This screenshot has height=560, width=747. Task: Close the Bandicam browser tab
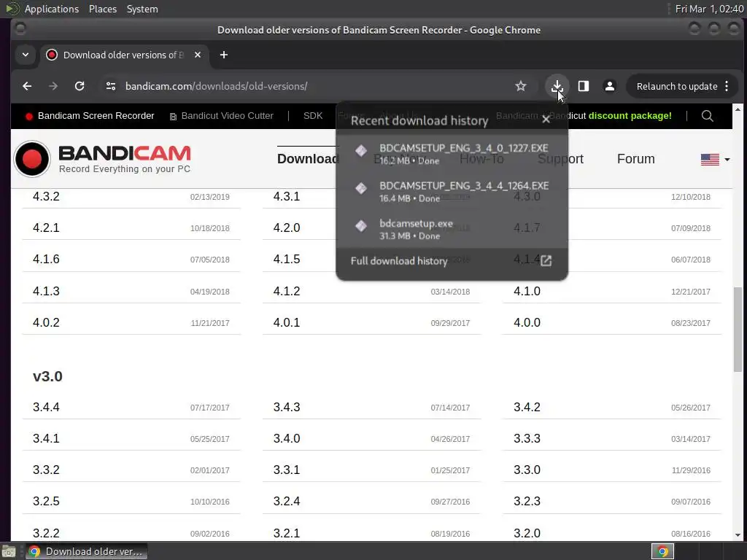point(198,55)
